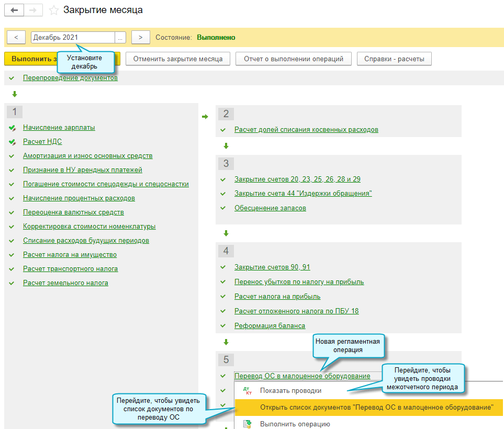
Task: Click the forward navigation arrow icon
Action: tap(32, 10)
